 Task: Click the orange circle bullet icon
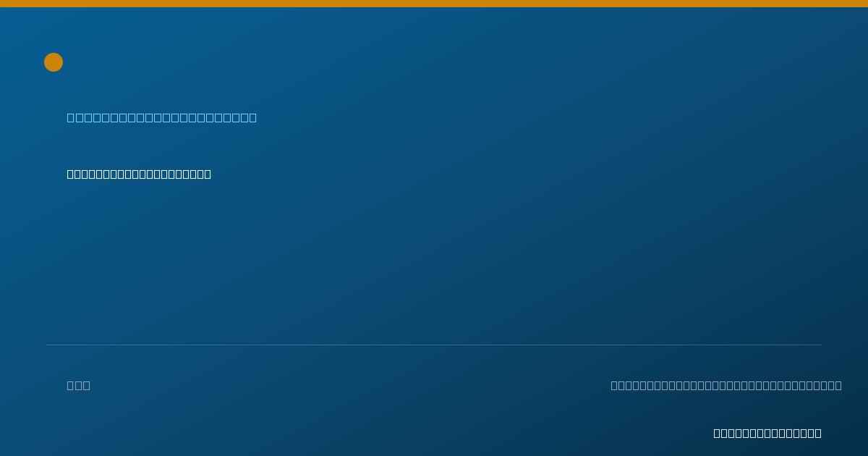point(54,62)
